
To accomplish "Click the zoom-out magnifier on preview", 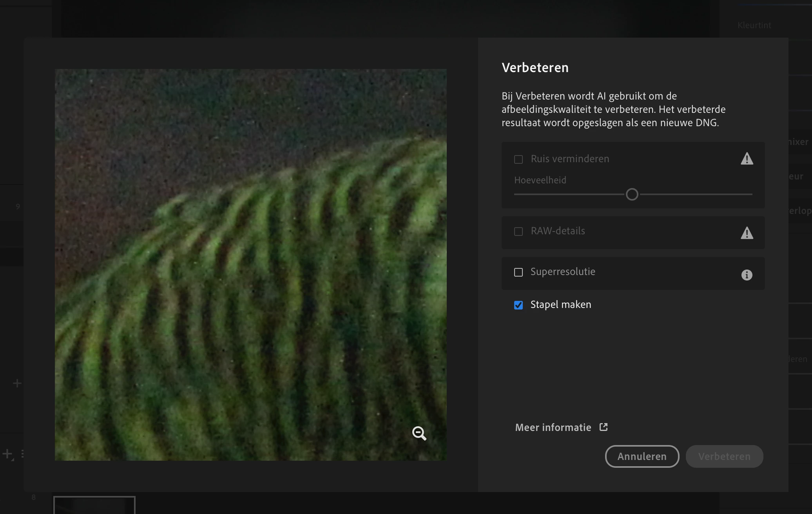I will (x=419, y=433).
